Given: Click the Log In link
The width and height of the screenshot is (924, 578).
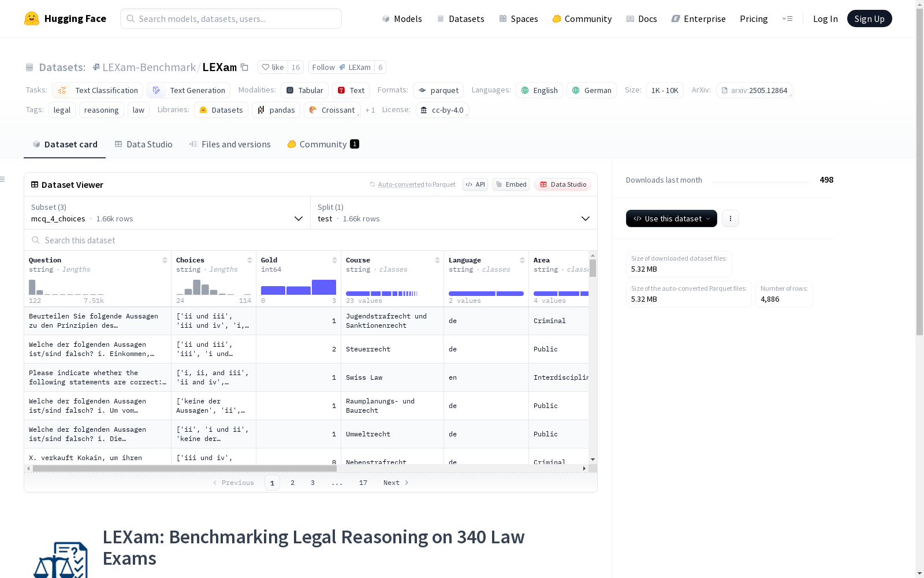Looking at the screenshot, I should (x=825, y=18).
